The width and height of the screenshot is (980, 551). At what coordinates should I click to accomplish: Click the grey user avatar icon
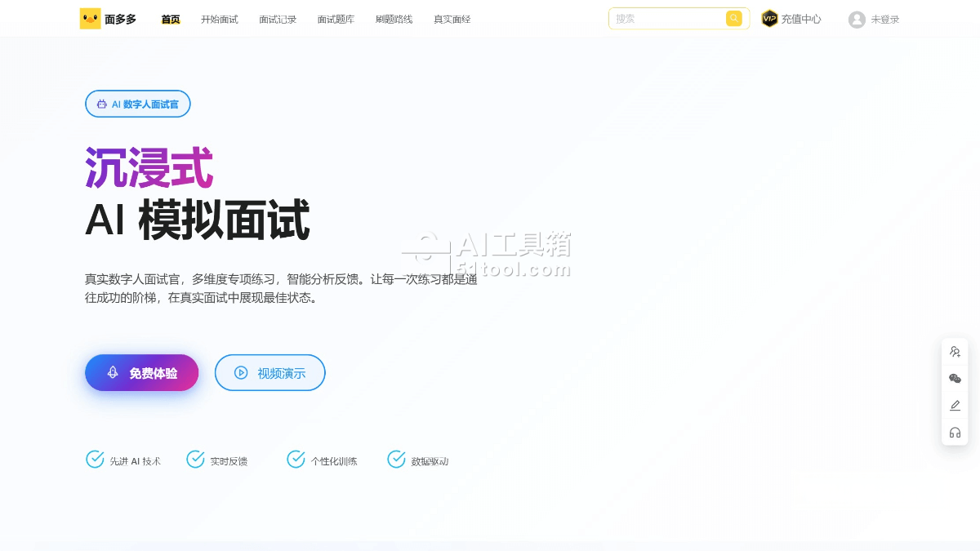(857, 20)
